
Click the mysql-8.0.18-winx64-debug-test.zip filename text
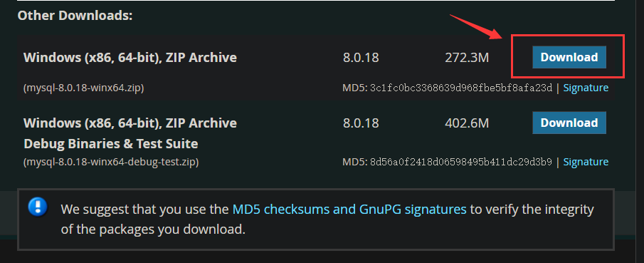pos(111,163)
